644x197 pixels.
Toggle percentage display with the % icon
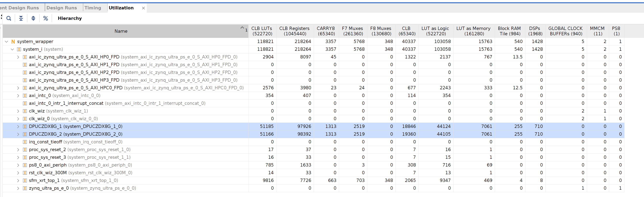[x=46, y=18]
